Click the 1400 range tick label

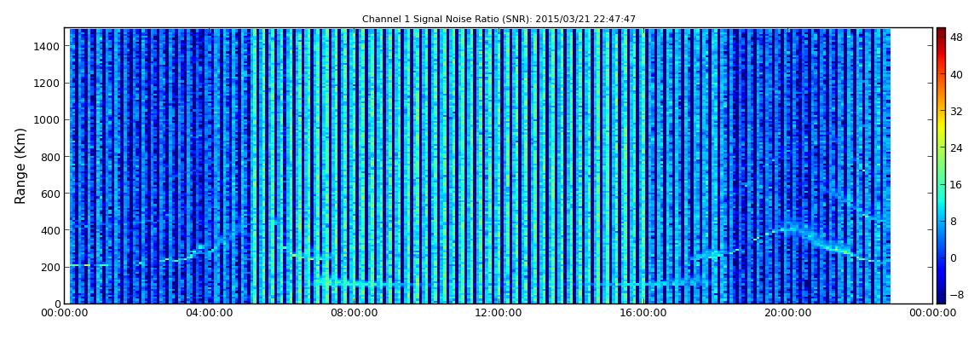(48, 46)
